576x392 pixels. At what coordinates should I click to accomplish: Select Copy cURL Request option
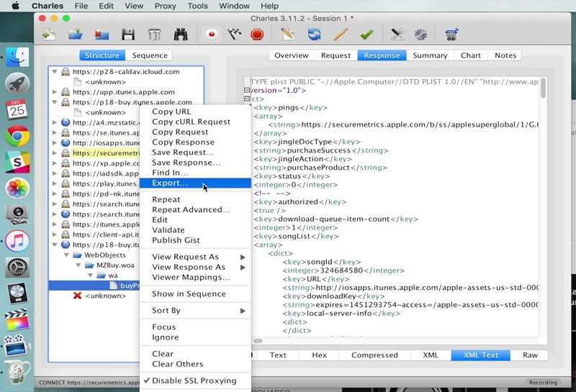191,122
